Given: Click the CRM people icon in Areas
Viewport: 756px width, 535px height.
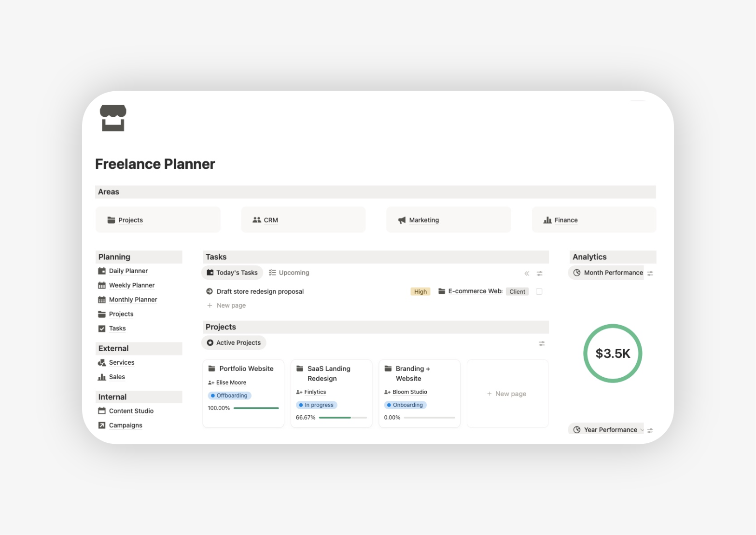Looking at the screenshot, I should [256, 219].
